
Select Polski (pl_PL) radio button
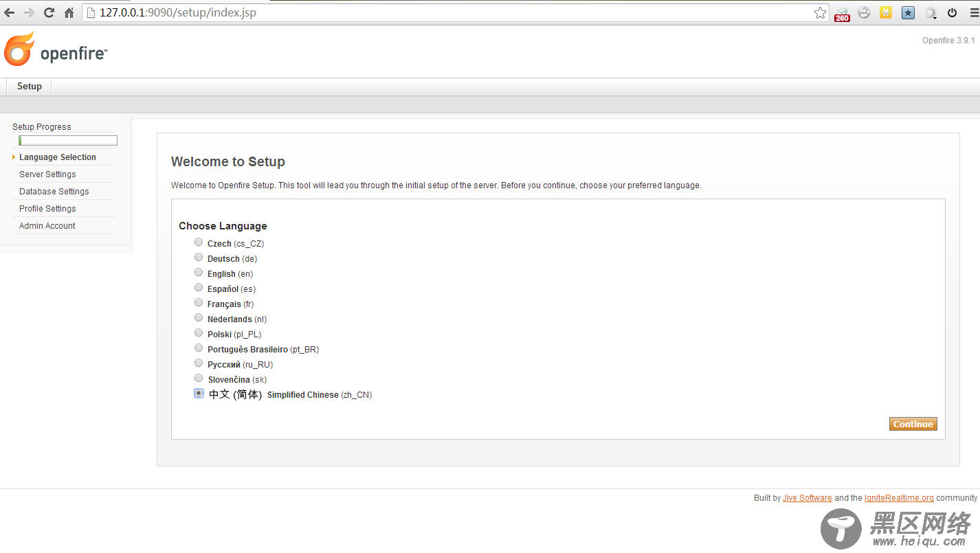tap(199, 332)
